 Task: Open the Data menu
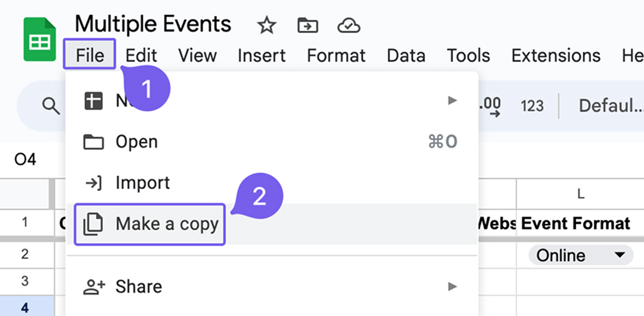coord(406,56)
